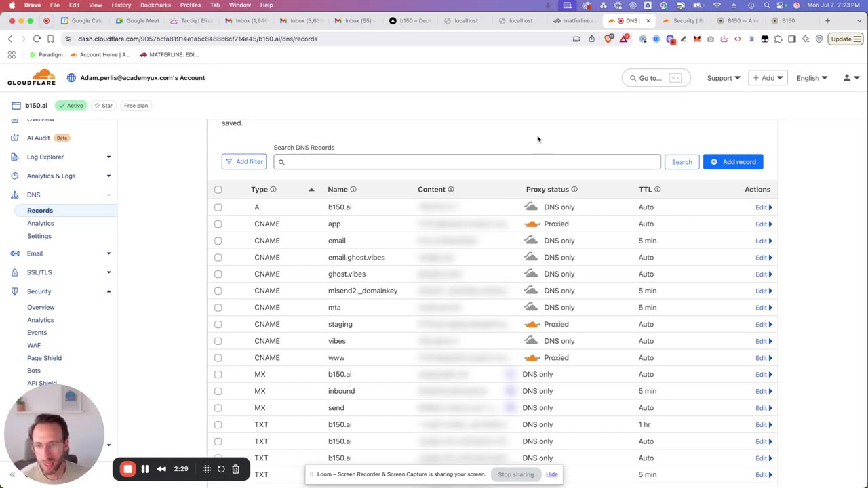868x488 pixels.
Task: Check the CNAME email record box
Action: pos(218,241)
